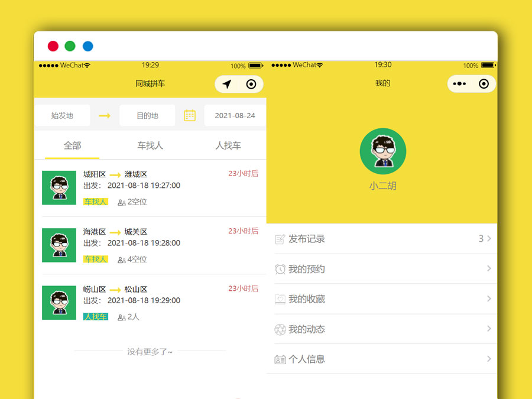Expand 我的预约 using its right chevron
532x399 pixels.
coord(489,269)
